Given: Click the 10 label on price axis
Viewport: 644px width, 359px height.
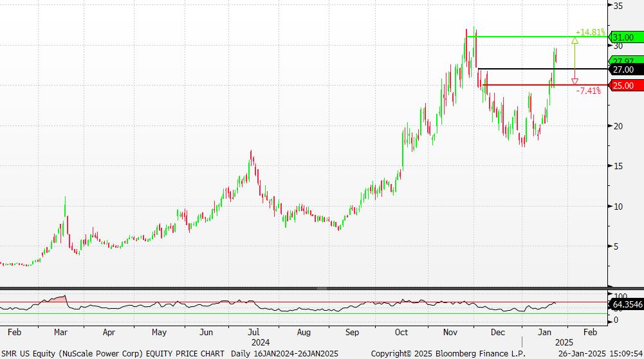Looking at the screenshot, I should click(618, 207).
